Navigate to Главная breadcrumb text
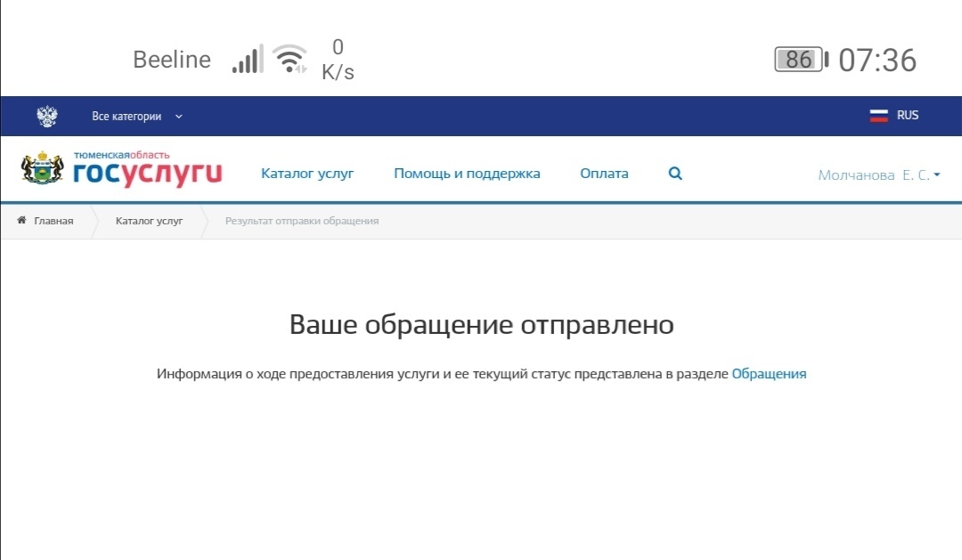This screenshot has height=560, width=962. pyautogui.click(x=53, y=221)
